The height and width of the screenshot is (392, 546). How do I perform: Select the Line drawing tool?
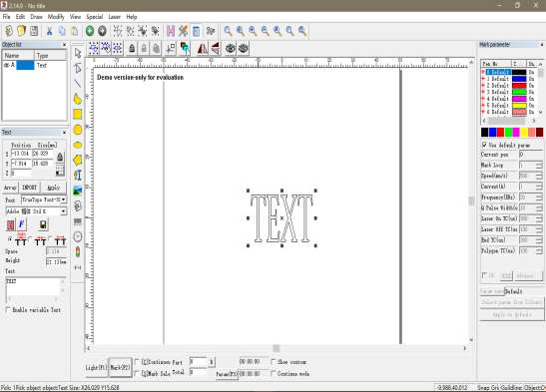(x=78, y=84)
